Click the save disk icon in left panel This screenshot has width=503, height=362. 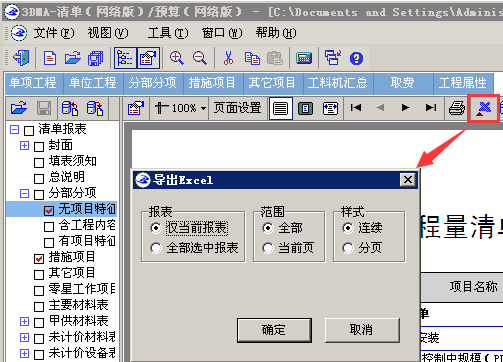[x=44, y=108]
